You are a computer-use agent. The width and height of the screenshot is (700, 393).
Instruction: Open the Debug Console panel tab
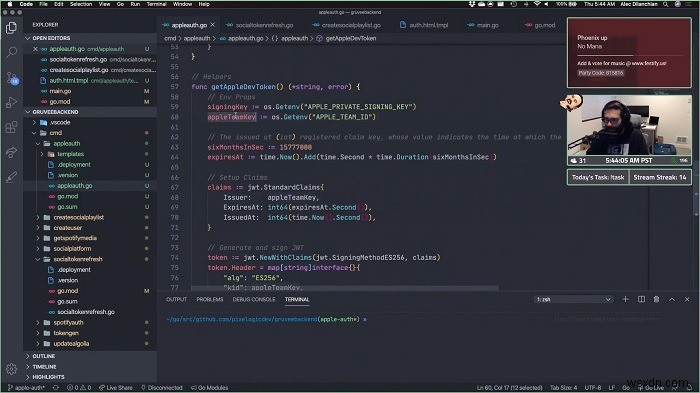(x=254, y=299)
